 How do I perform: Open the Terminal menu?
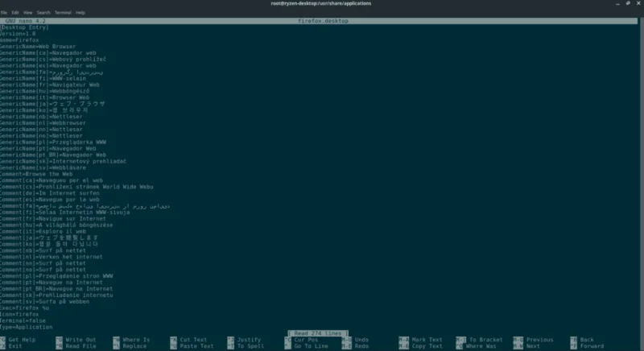click(x=63, y=13)
